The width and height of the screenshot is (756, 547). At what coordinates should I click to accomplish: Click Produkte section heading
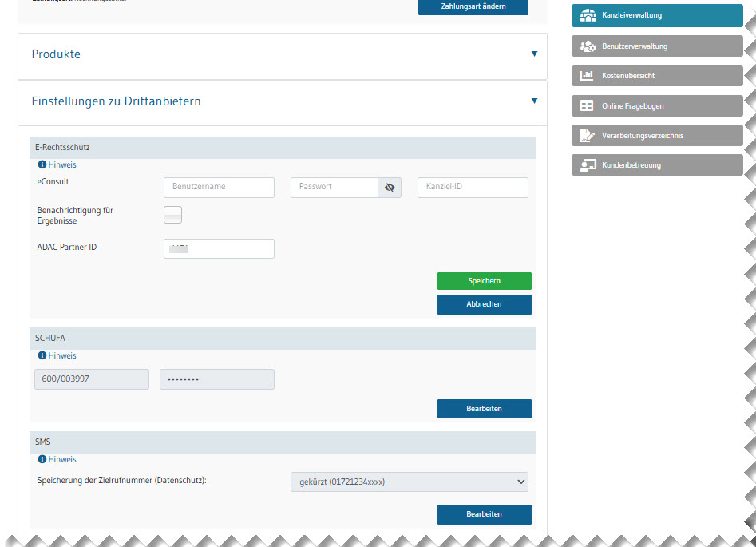pyautogui.click(x=56, y=54)
